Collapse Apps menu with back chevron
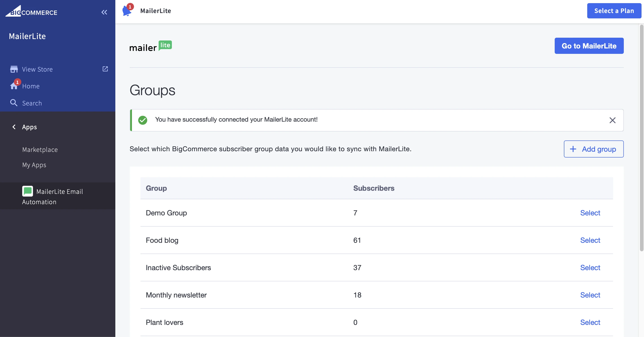 pos(14,127)
